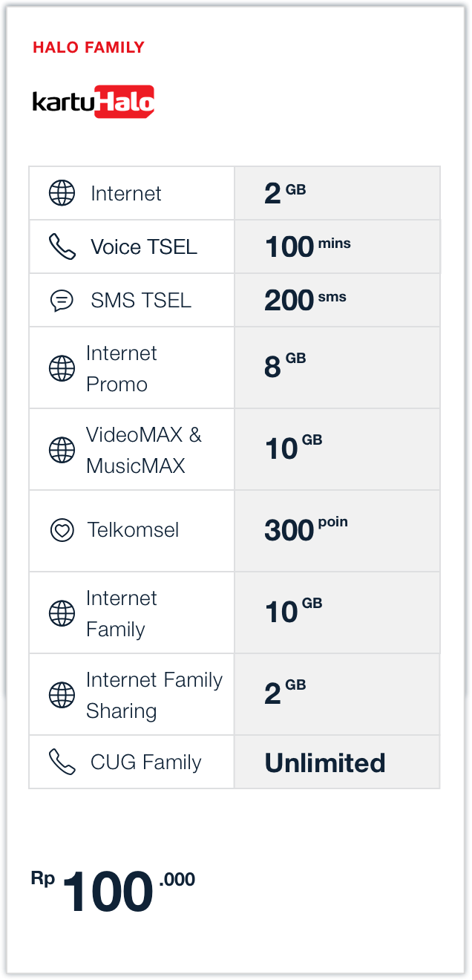Click the kartuHalo logo
The height and width of the screenshot is (980, 472).
click(94, 102)
